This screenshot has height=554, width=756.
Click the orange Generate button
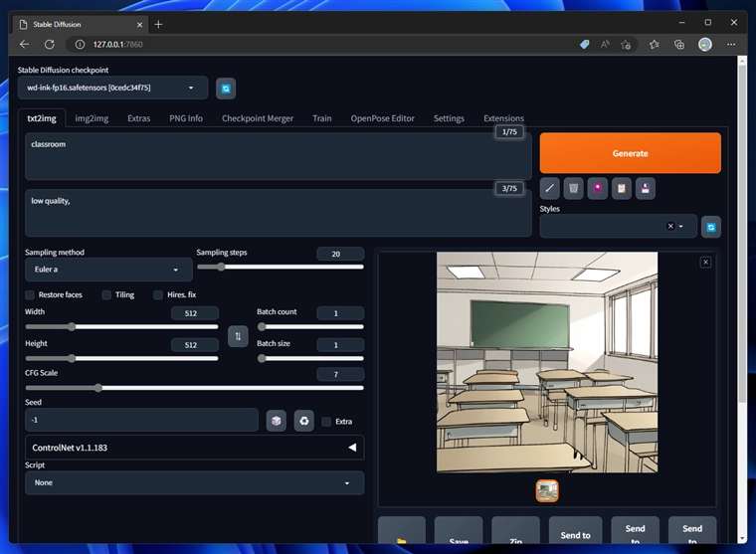click(630, 153)
